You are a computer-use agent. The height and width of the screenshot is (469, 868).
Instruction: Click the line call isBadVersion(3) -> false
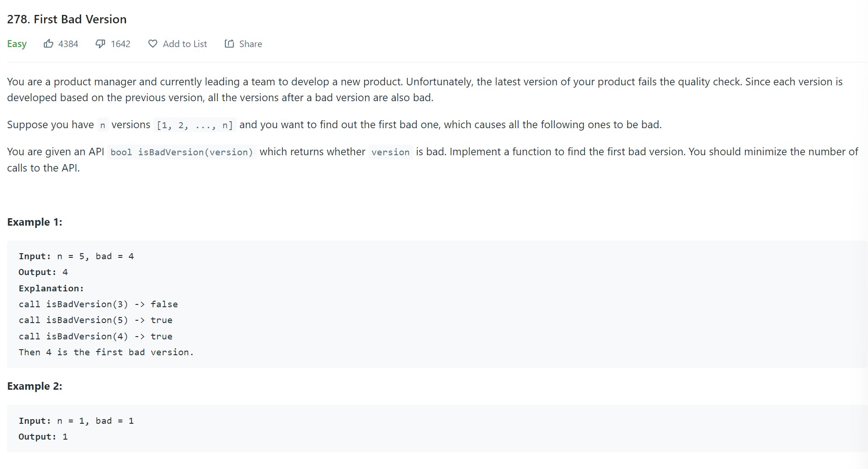point(98,304)
